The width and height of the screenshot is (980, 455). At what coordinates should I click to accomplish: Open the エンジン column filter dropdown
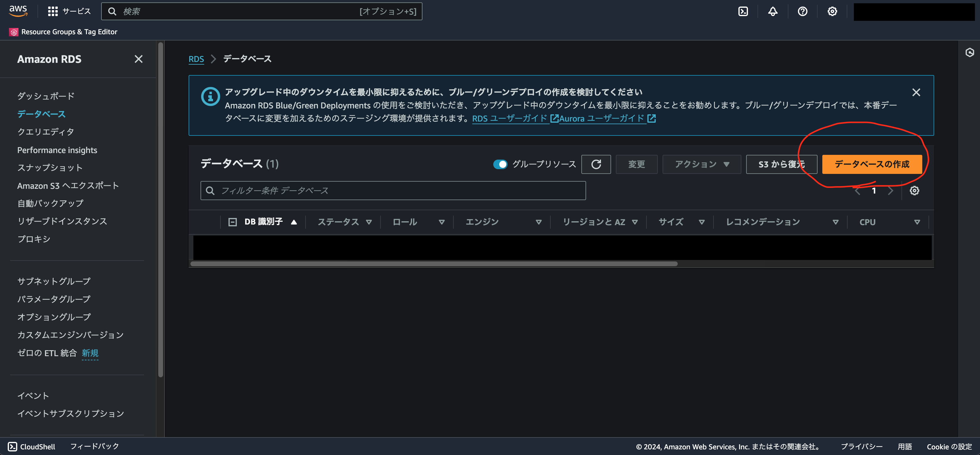tap(539, 222)
